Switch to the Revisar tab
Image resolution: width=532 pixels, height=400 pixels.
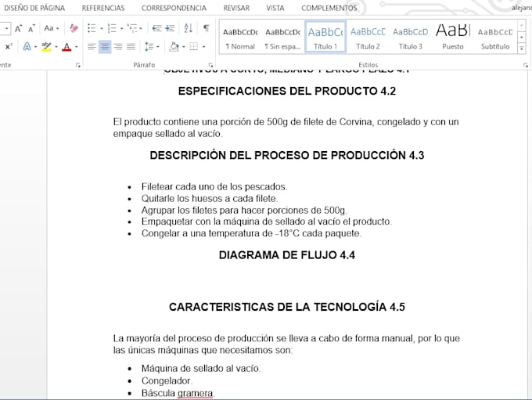point(236,8)
